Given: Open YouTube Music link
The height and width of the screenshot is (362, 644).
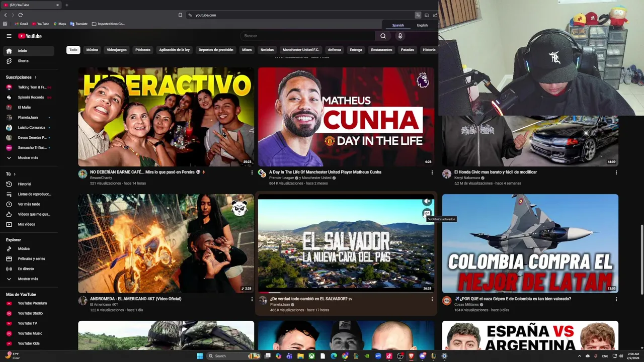Looking at the screenshot, I should tap(29, 333).
